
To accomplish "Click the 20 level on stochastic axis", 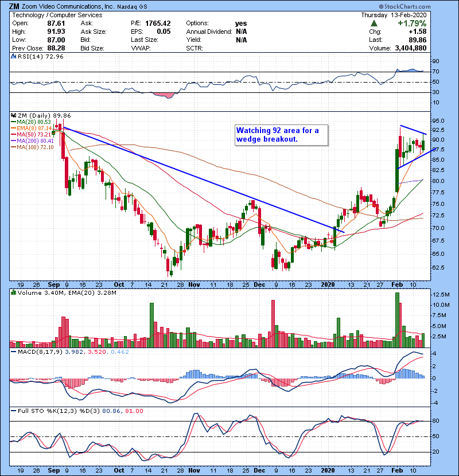I will click(x=435, y=452).
